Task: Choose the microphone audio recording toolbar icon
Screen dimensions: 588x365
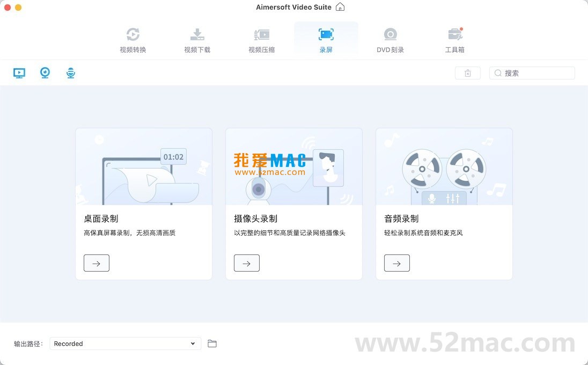Action: (70, 73)
